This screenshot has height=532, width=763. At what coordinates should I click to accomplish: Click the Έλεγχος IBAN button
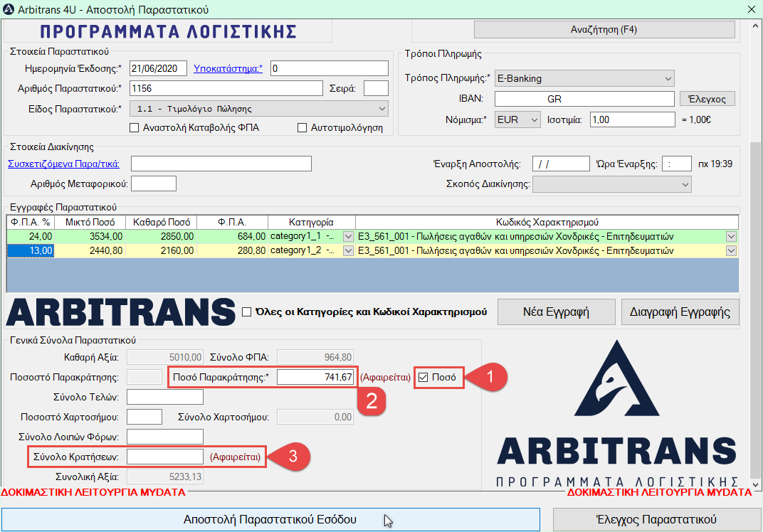[x=707, y=99]
